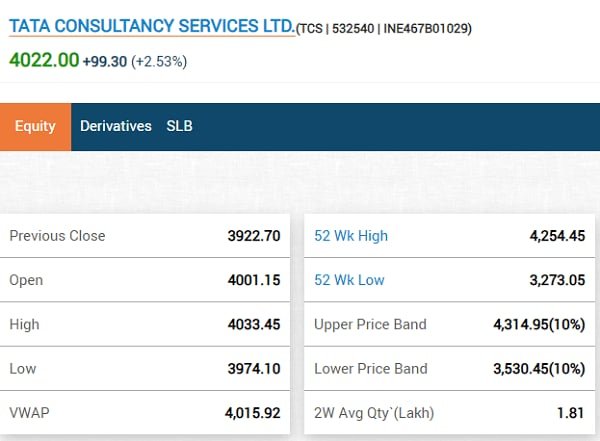Image resolution: width=600 pixels, height=441 pixels.
Task: Select the upper band value 4,314.95(10%)
Action: [x=539, y=325]
